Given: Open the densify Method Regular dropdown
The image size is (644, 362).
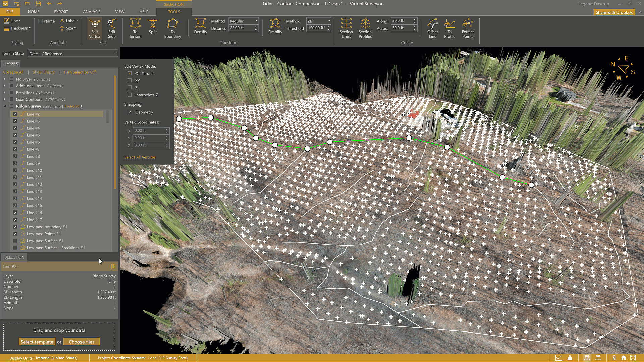Looking at the screenshot, I should point(244,21).
